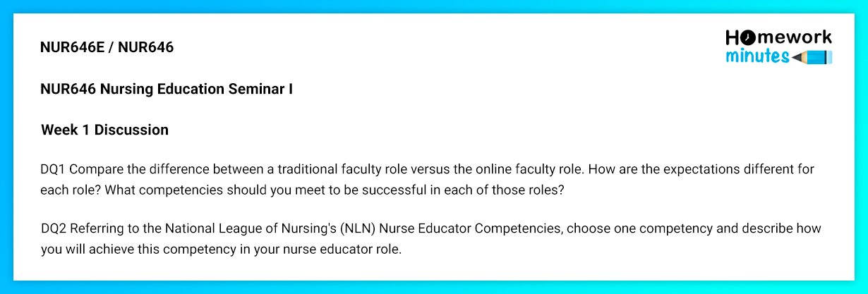Click the DQ1 label

54,170
